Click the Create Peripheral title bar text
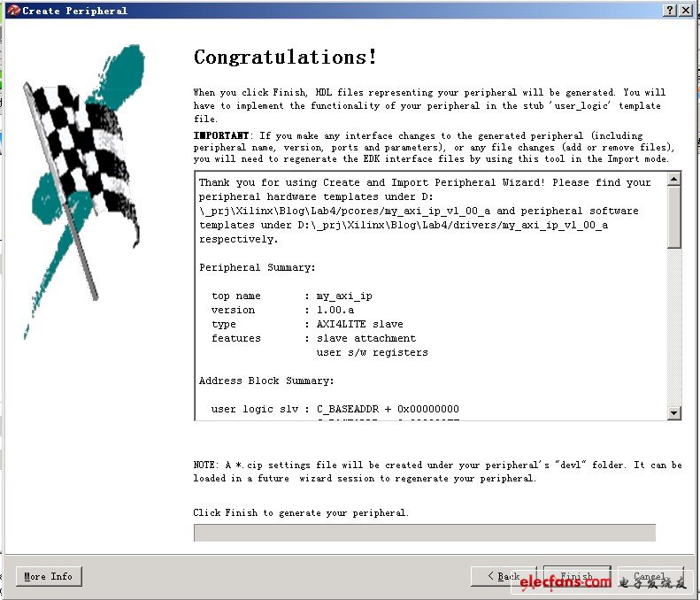This screenshot has height=600, width=700. tap(74, 11)
